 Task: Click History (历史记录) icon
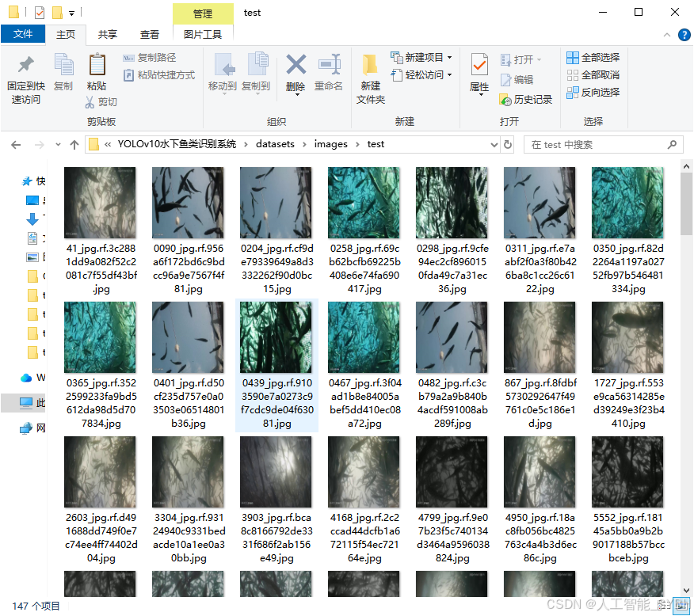(x=505, y=100)
